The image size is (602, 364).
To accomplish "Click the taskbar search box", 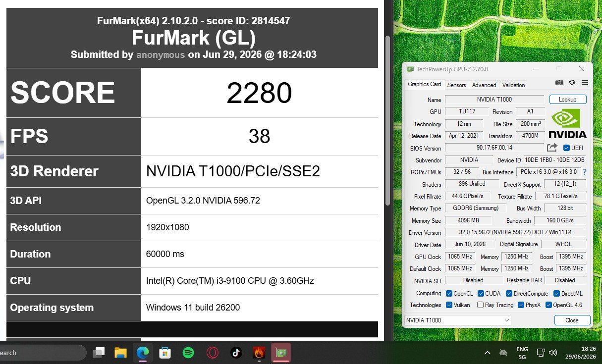I will [x=43, y=353].
